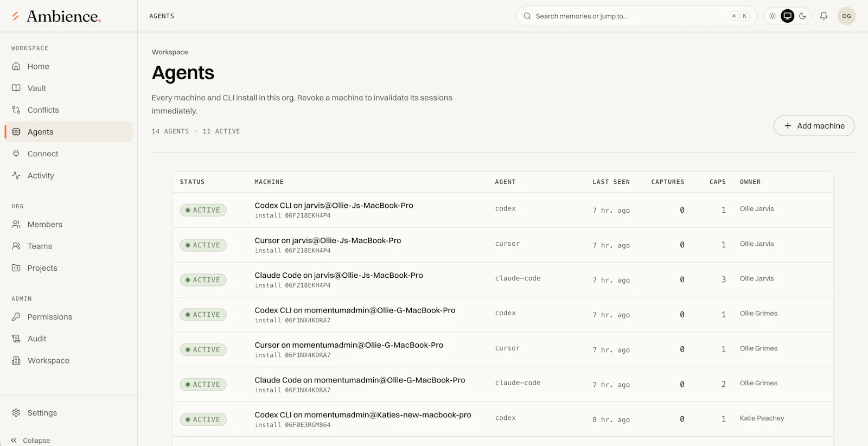Click '14 AGENTS · 11 ACTIVE' summary text

[x=196, y=131]
